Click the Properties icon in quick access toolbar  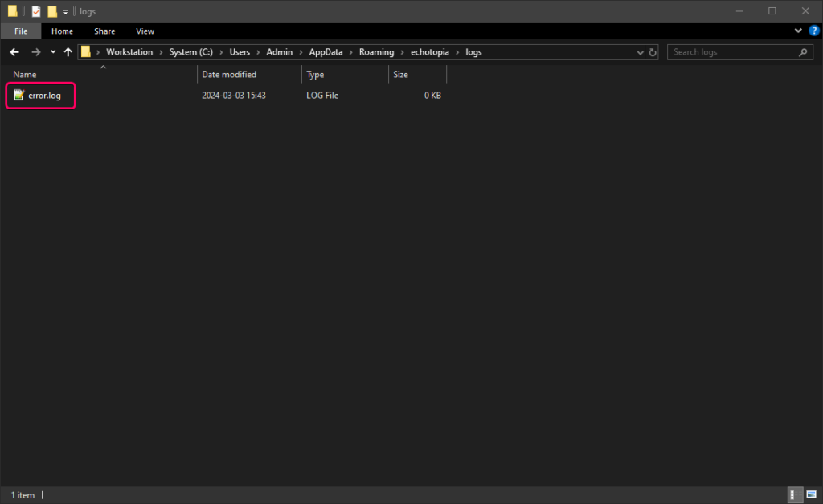coord(35,11)
